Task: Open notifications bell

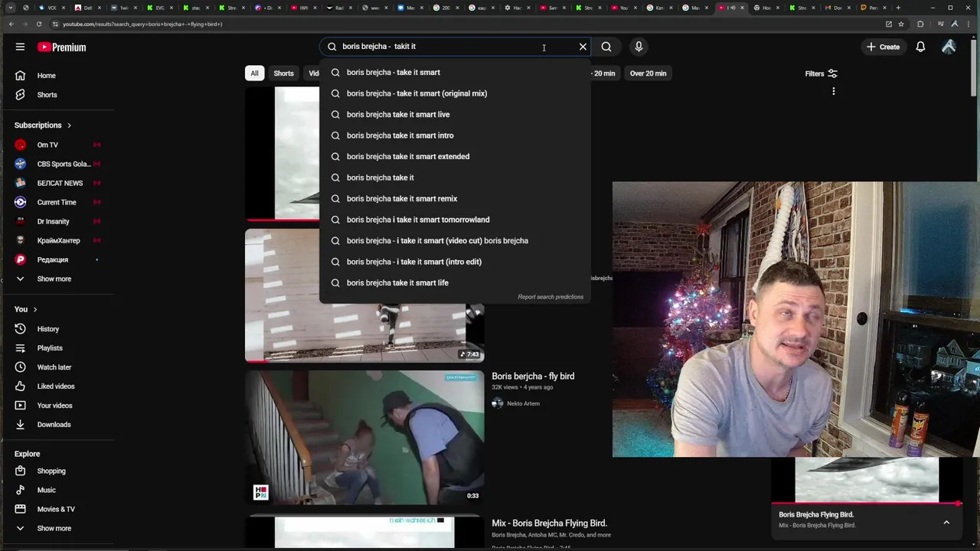Action: (x=920, y=47)
